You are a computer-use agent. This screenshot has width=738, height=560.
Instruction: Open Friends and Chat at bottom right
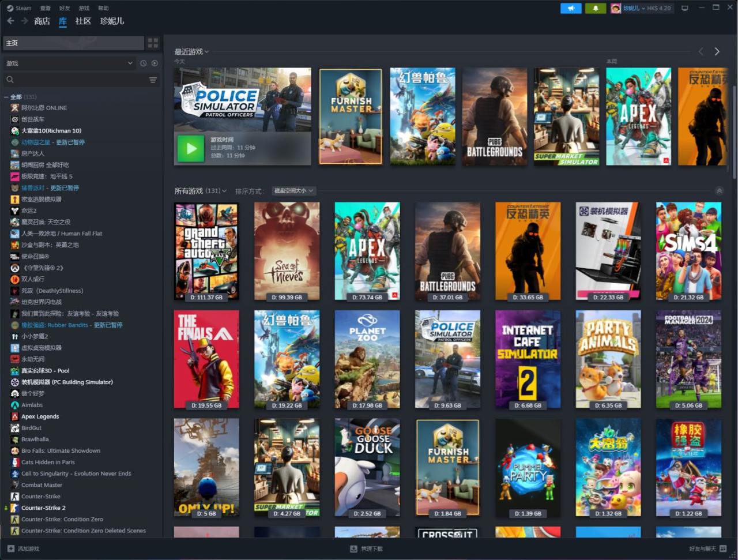707,548
